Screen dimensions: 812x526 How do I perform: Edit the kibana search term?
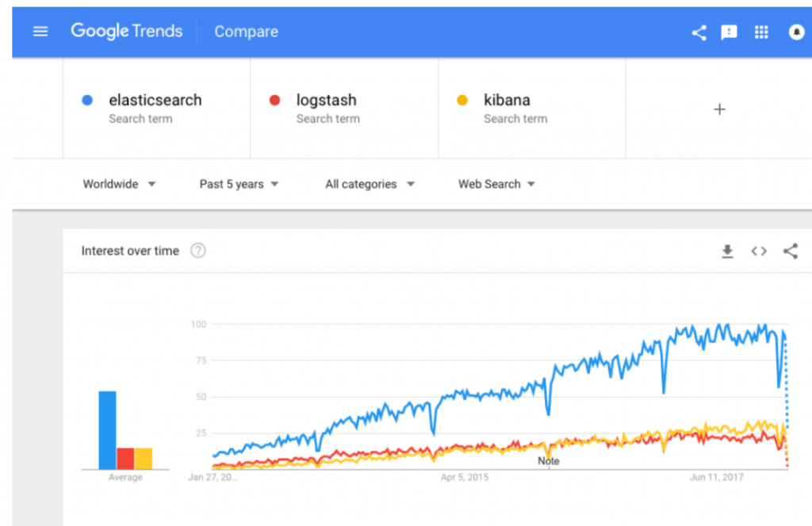[x=507, y=101]
